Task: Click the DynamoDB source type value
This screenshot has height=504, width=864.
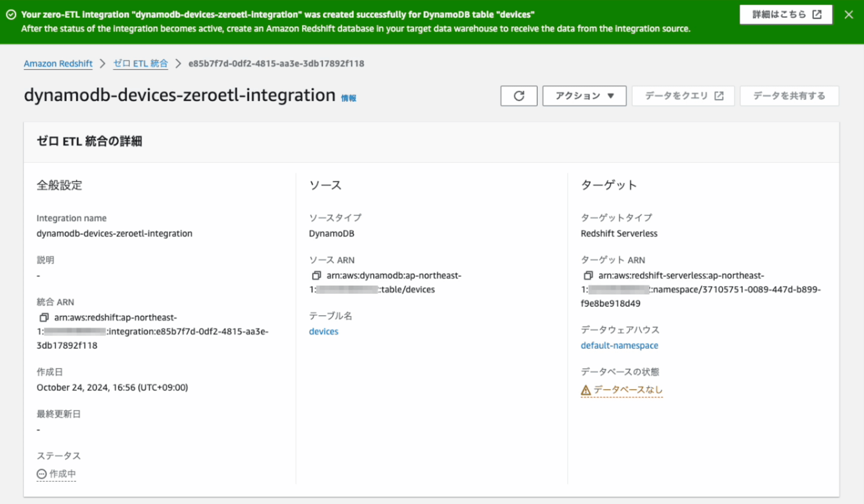Action: tap(331, 234)
